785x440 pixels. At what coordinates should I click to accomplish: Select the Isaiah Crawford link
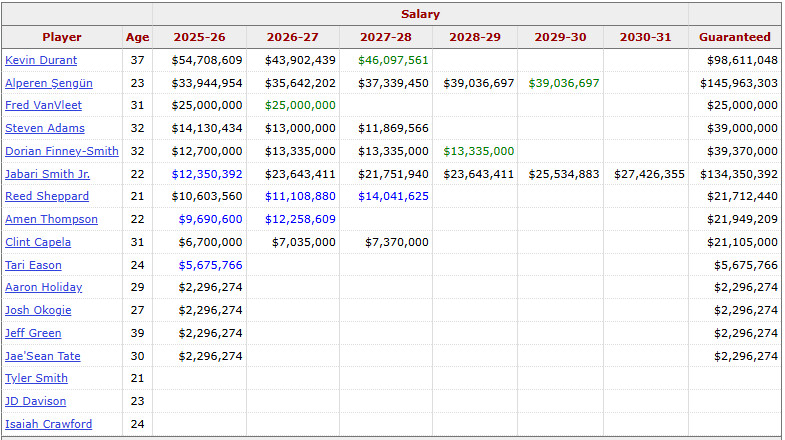[48, 424]
